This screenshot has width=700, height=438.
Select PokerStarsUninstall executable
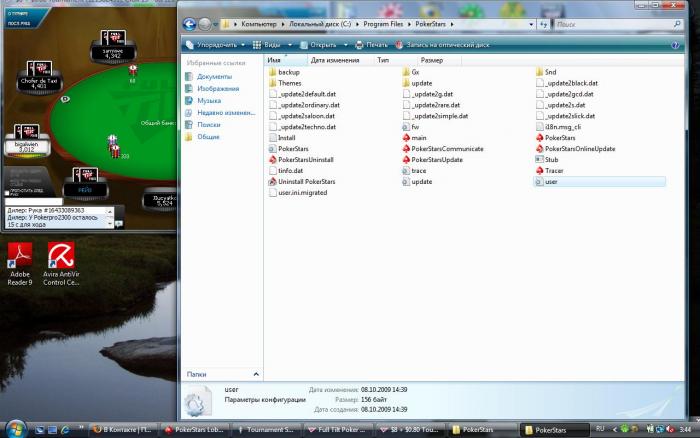[301, 160]
